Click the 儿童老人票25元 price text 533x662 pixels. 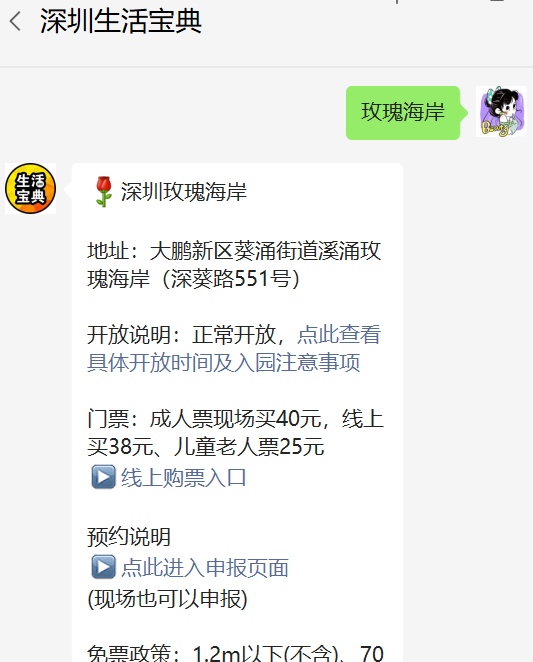tap(249, 447)
